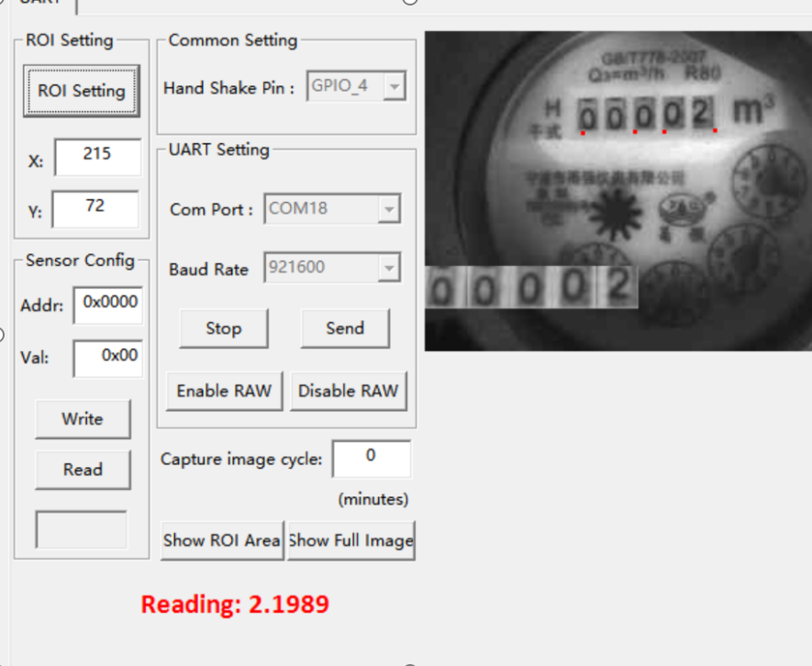The height and width of the screenshot is (666, 812).
Task: Click Enable RAW button
Action: click(x=224, y=391)
